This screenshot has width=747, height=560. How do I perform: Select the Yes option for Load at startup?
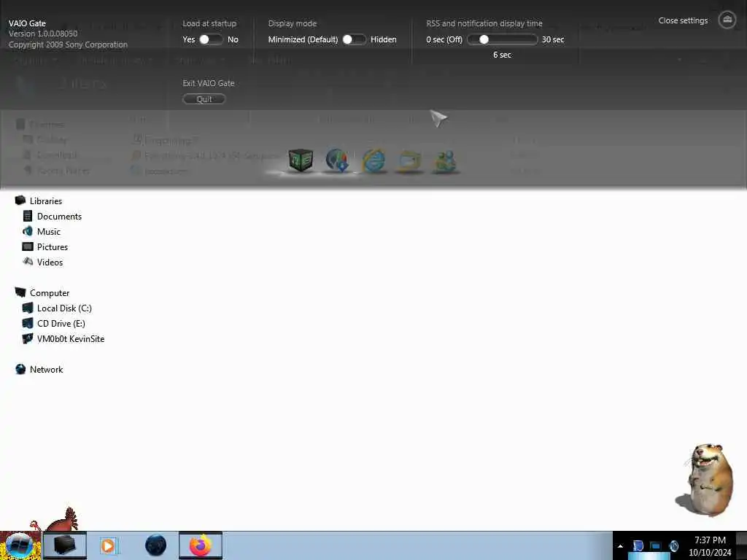(189, 39)
